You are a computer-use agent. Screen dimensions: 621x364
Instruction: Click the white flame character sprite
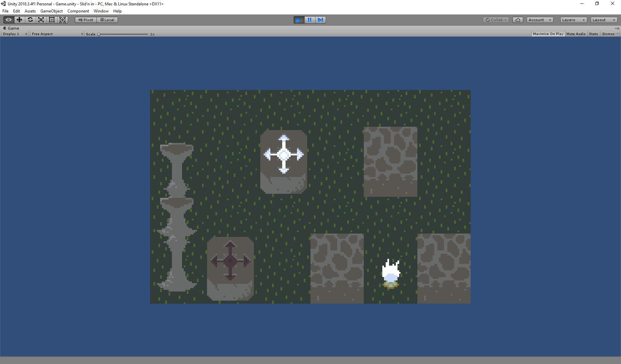tap(391, 274)
